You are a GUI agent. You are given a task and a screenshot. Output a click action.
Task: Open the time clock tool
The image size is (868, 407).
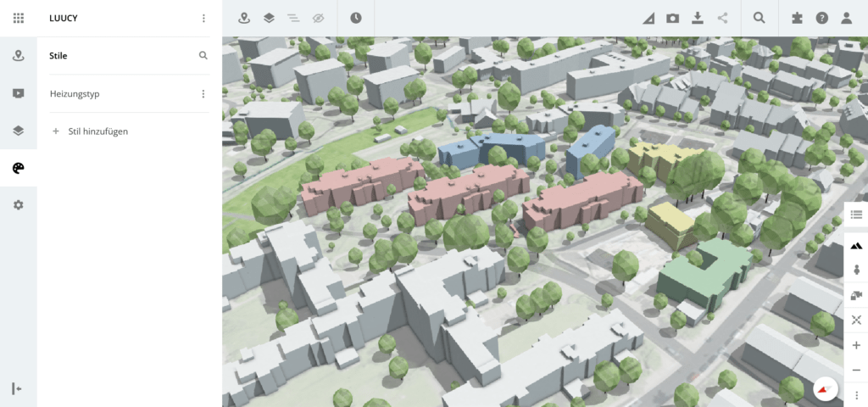pyautogui.click(x=356, y=18)
